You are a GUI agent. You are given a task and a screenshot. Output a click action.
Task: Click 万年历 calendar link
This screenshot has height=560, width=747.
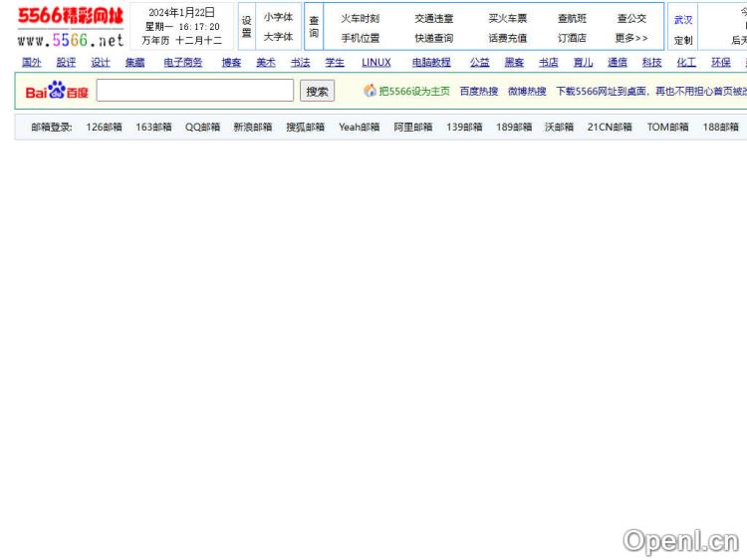tap(155, 41)
